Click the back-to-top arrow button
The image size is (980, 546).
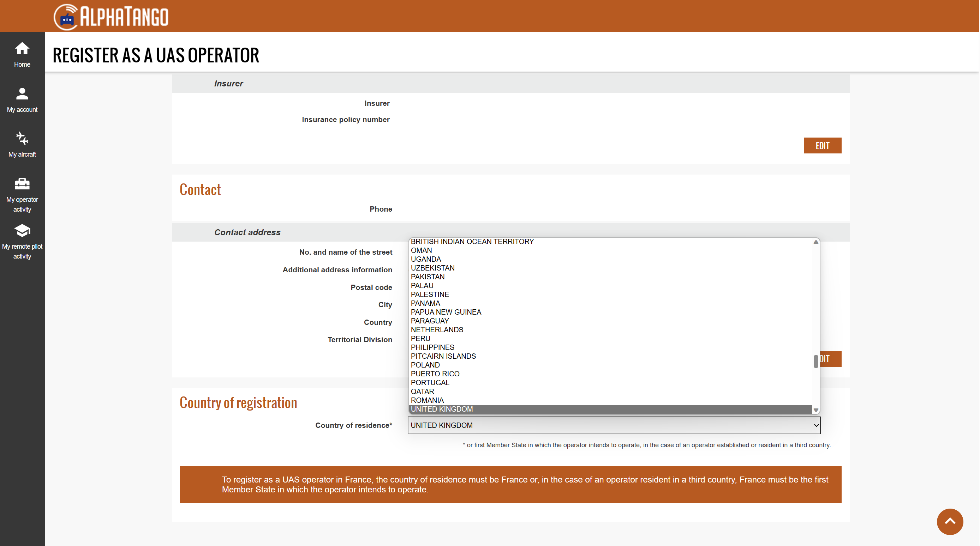pos(950,522)
